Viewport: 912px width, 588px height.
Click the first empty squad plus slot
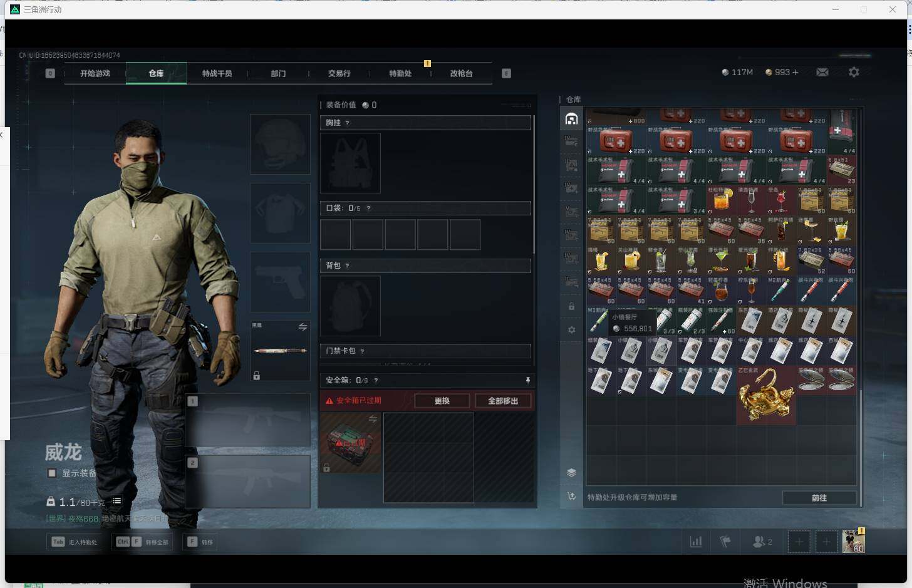[799, 542]
